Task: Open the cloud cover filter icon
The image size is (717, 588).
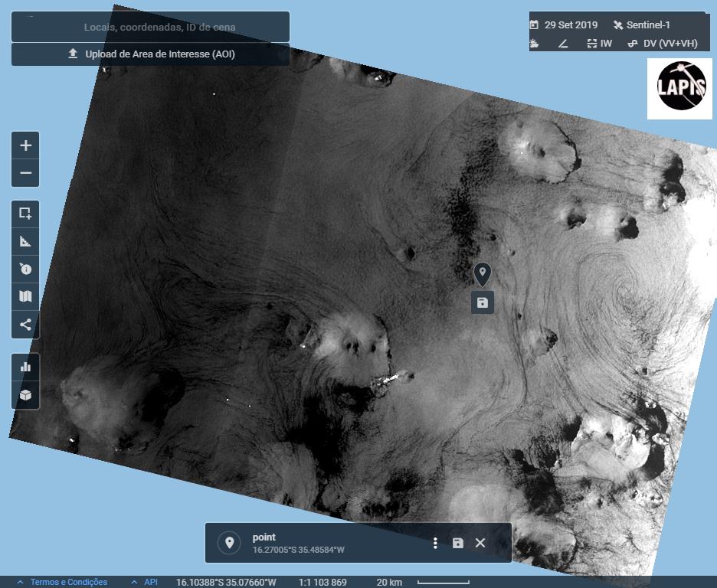Action: [535, 44]
